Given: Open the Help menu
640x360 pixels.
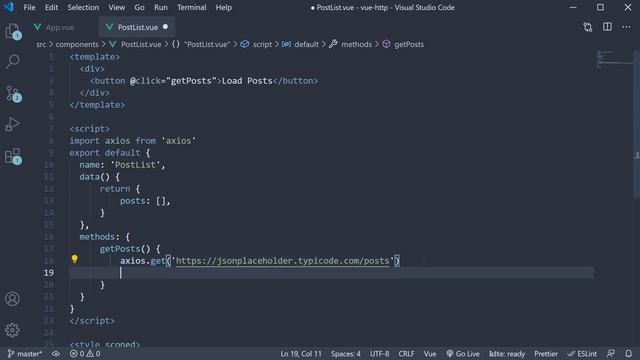Looking at the screenshot, I should (224, 7).
